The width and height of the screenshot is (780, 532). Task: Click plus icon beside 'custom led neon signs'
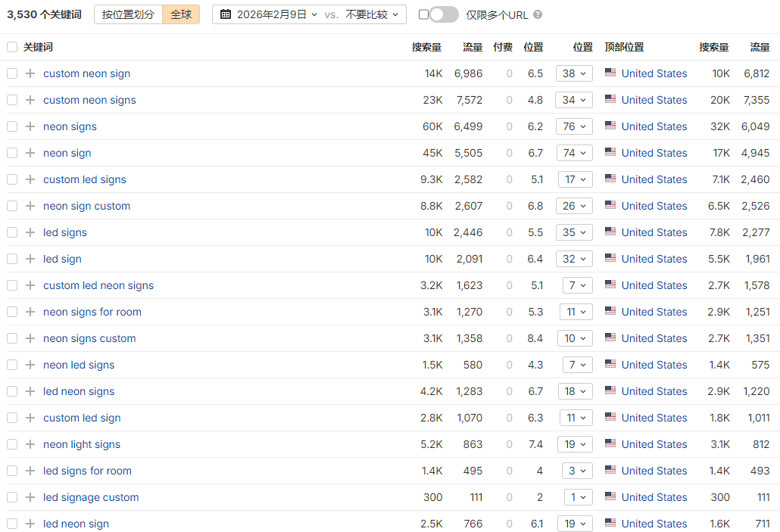click(x=30, y=285)
